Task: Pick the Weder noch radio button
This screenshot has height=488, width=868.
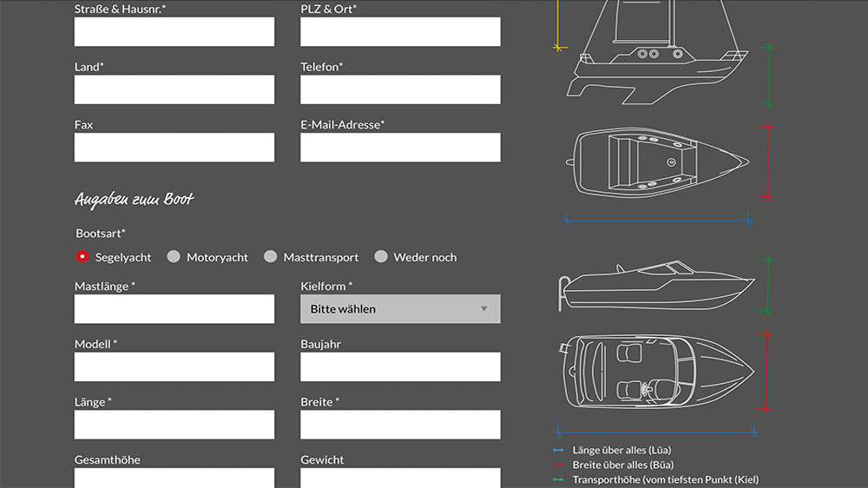Action: coord(381,257)
